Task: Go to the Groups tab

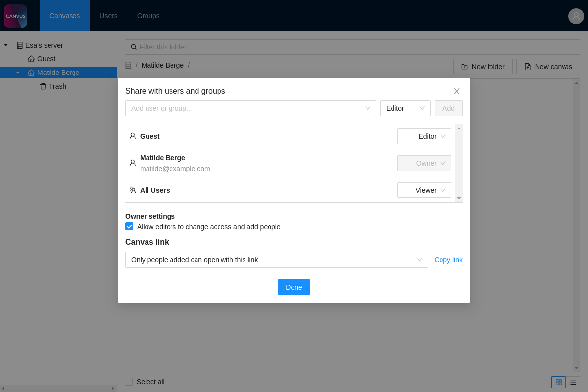Action: (x=148, y=16)
